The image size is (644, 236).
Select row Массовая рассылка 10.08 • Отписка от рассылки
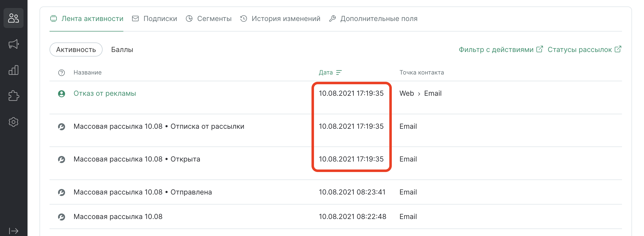[x=336, y=130]
